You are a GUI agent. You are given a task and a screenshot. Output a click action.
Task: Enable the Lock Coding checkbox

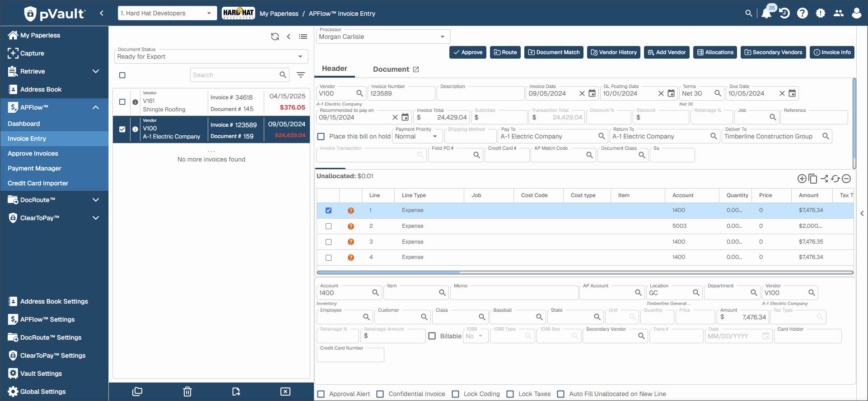(456, 394)
